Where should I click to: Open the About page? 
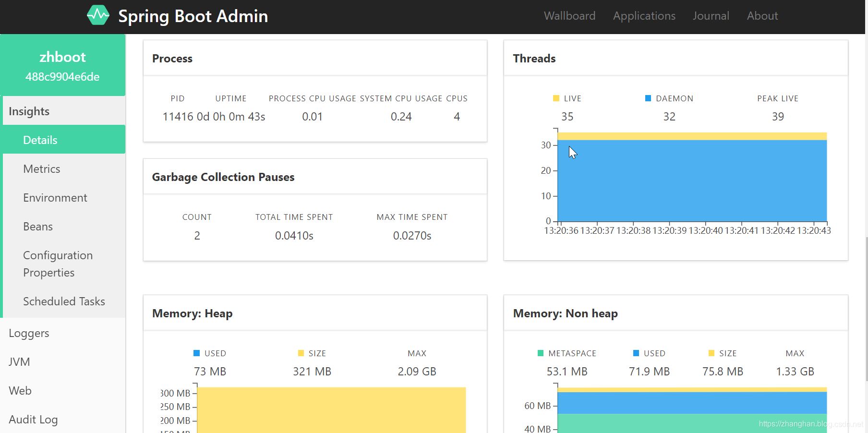(x=762, y=15)
